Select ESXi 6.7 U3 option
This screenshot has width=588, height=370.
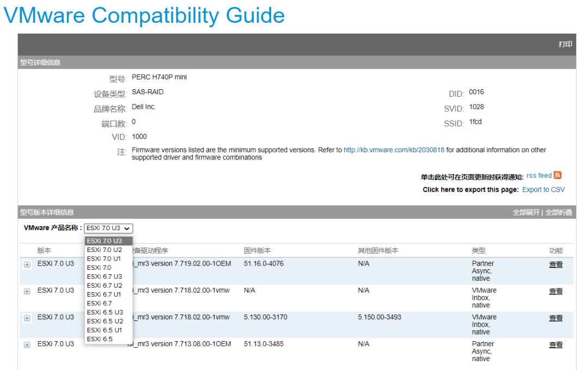(x=109, y=276)
